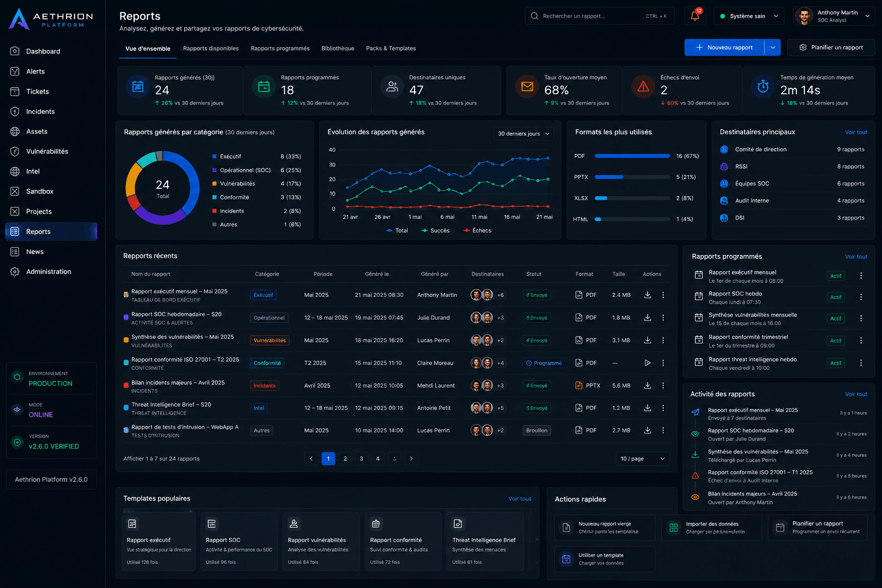Click the search magnifier icon
Screen dimensions: 882x588
tap(535, 16)
